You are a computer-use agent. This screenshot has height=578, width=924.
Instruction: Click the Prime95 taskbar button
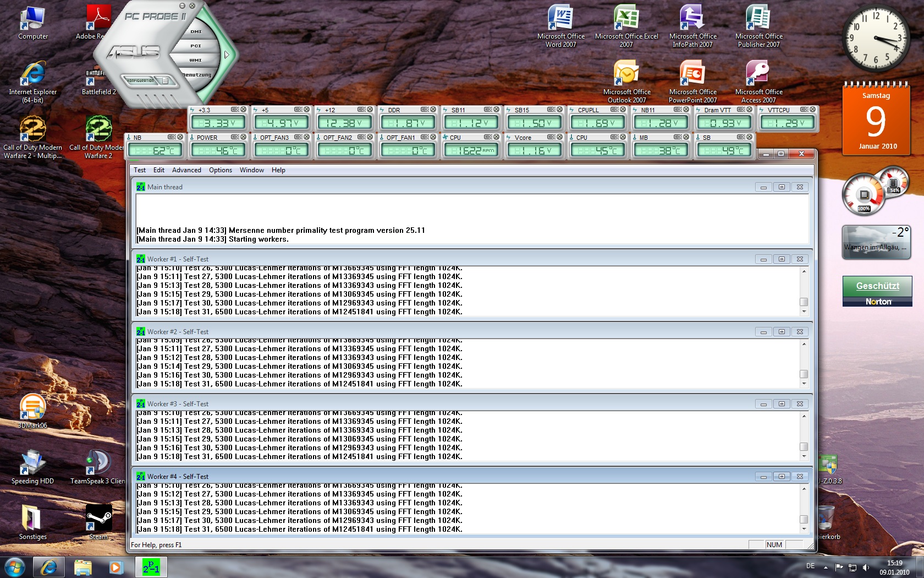click(x=151, y=567)
